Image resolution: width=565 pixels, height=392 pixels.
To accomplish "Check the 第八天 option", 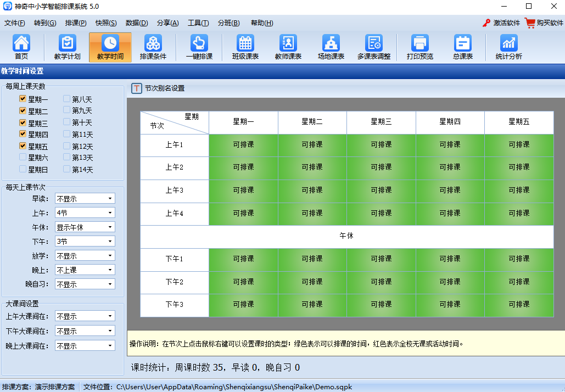I will [66, 99].
